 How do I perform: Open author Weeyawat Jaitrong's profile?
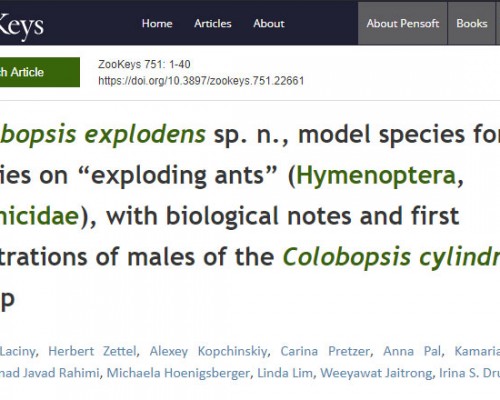pyautogui.click(x=376, y=373)
